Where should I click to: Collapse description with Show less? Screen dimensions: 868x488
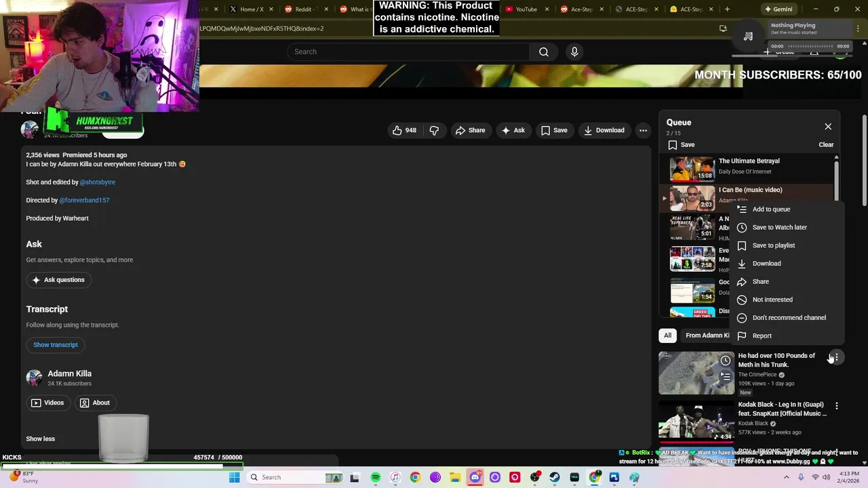pyautogui.click(x=40, y=439)
